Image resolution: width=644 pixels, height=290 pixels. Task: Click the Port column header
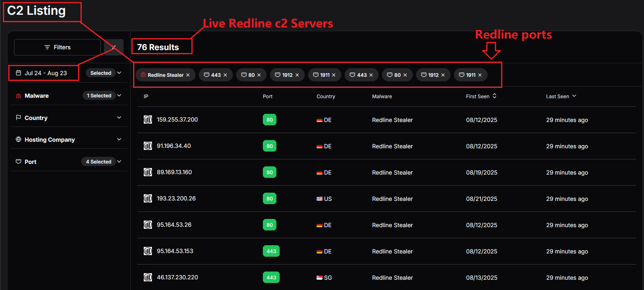pyautogui.click(x=268, y=97)
